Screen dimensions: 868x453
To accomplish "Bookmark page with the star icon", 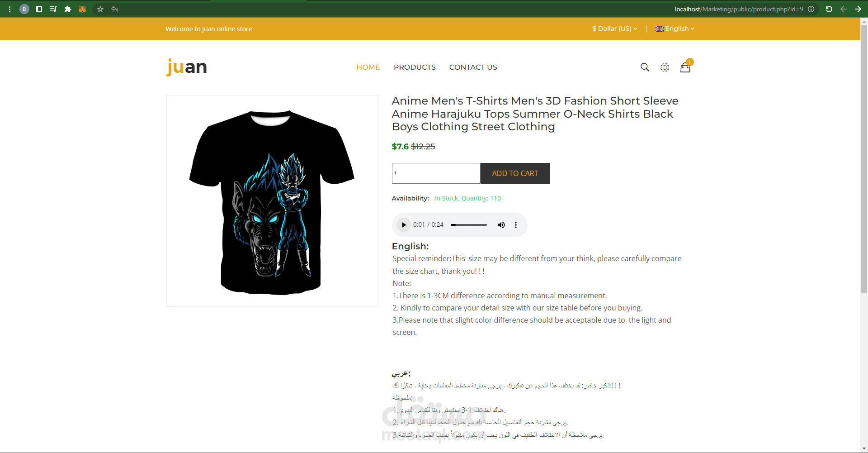I will pos(100,9).
